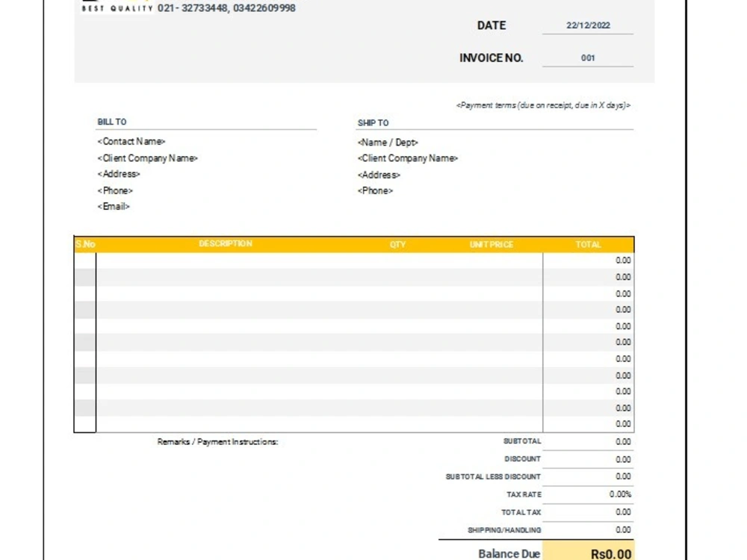The image size is (747, 560).
Task: Click the INVOICE NO. label
Action: 492,57
